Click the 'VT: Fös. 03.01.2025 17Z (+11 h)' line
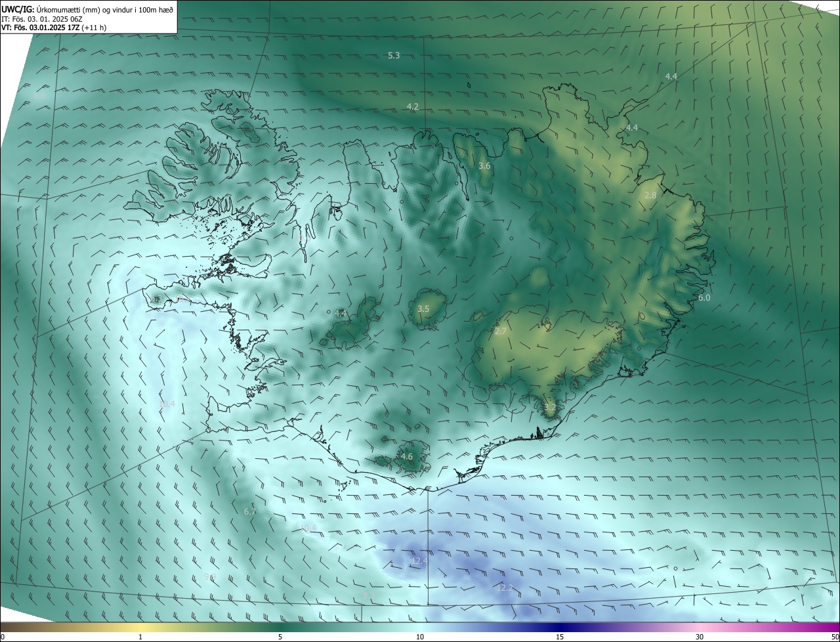The width and height of the screenshot is (840, 642). pos(54,28)
